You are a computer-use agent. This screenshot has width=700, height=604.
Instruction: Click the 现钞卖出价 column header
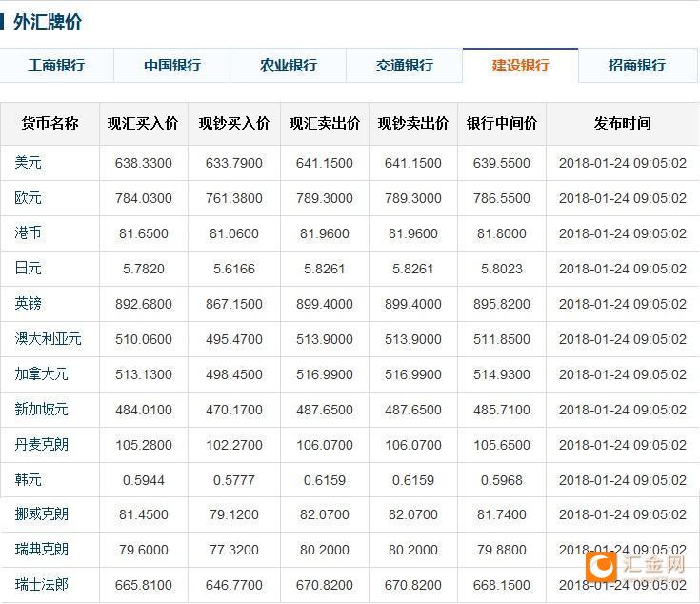point(413,123)
